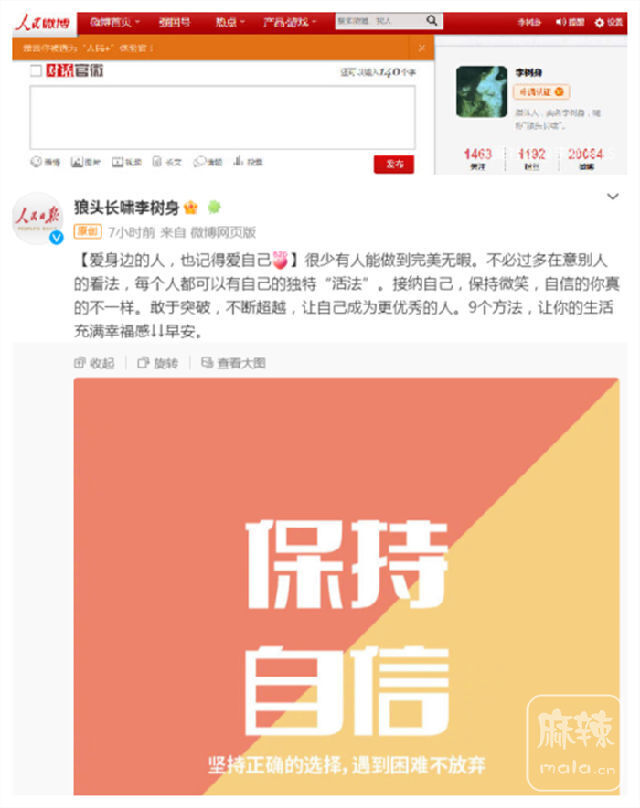Attach video using the video icon
The width and height of the screenshot is (640, 808).
click(117, 161)
